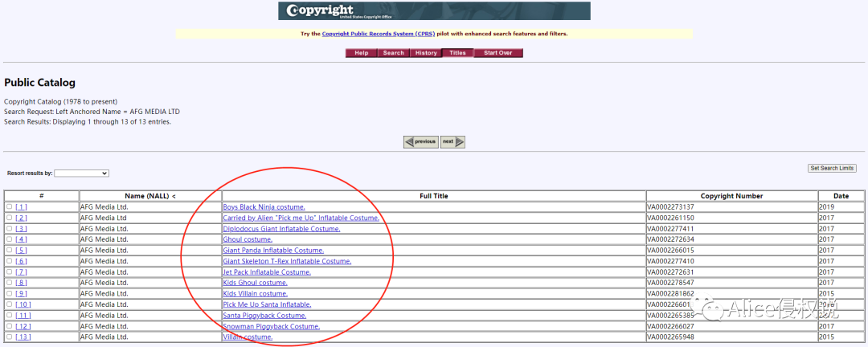
Task: Check the checkbox for entry 6
Action: [x=10, y=261]
